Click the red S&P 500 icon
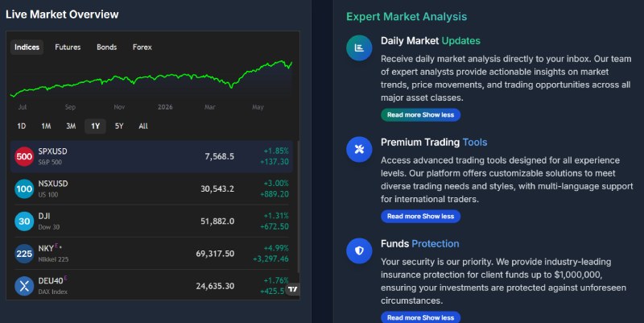 [x=24, y=156]
